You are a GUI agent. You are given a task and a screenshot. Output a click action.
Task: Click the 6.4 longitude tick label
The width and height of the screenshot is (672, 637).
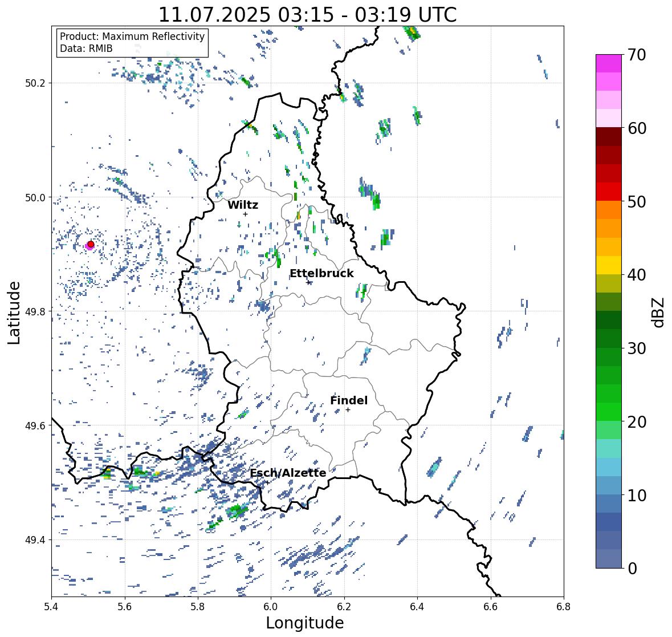click(417, 607)
